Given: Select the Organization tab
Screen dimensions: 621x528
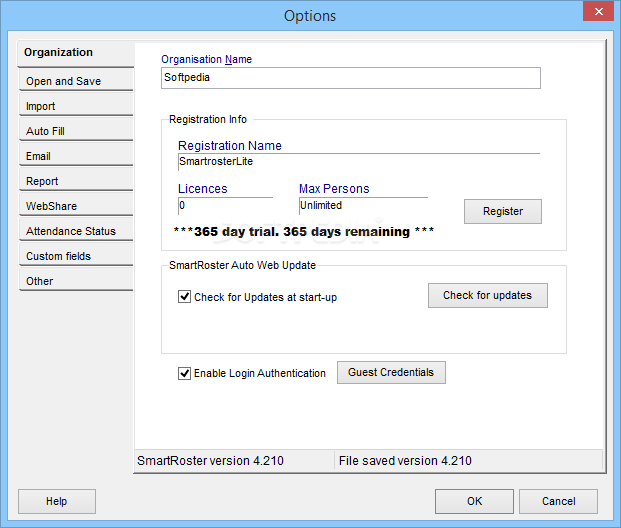Looking at the screenshot, I should [76, 53].
